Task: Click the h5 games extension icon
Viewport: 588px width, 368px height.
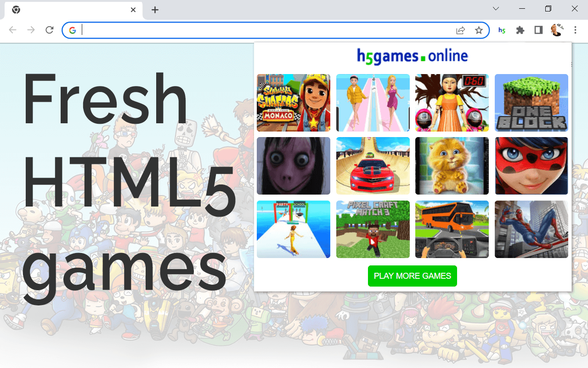Action: (502, 30)
